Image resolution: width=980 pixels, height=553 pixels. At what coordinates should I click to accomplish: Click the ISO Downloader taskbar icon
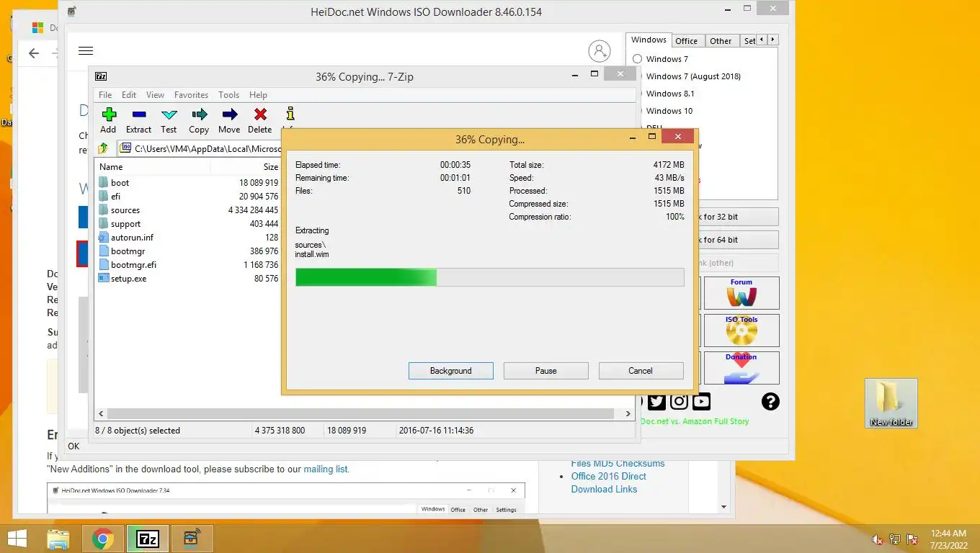192,539
